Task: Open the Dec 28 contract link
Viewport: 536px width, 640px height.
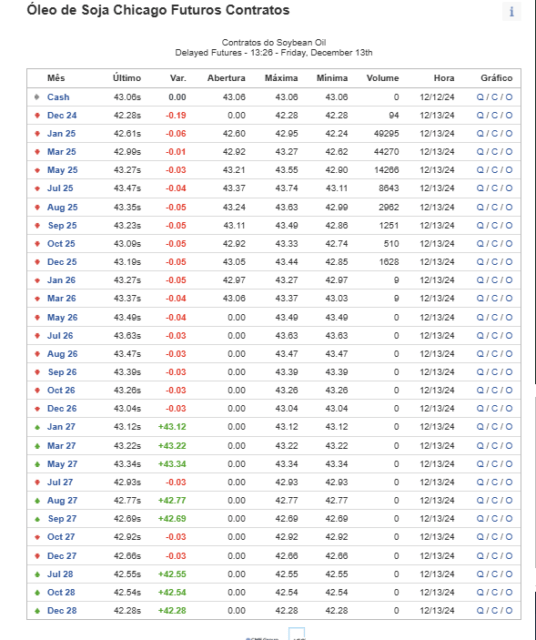Action: [x=62, y=611]
